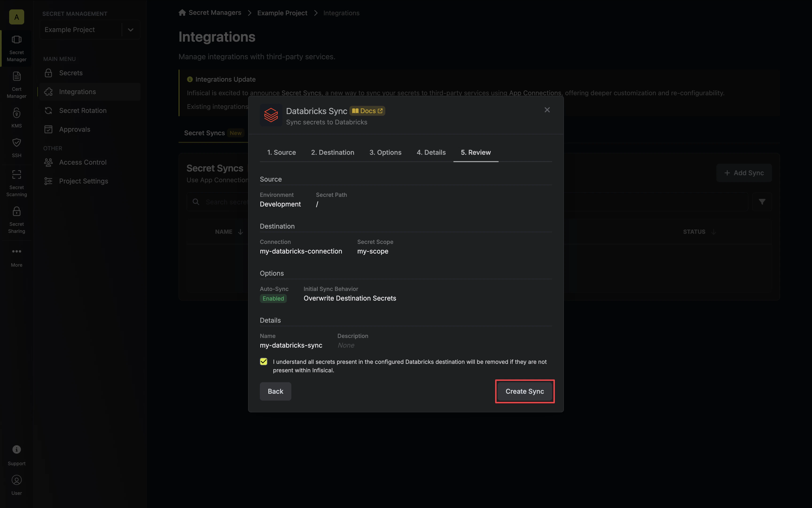812x508 pixels.
Task: Go to the 2. Destination step tab
Action: click(332, 153)
